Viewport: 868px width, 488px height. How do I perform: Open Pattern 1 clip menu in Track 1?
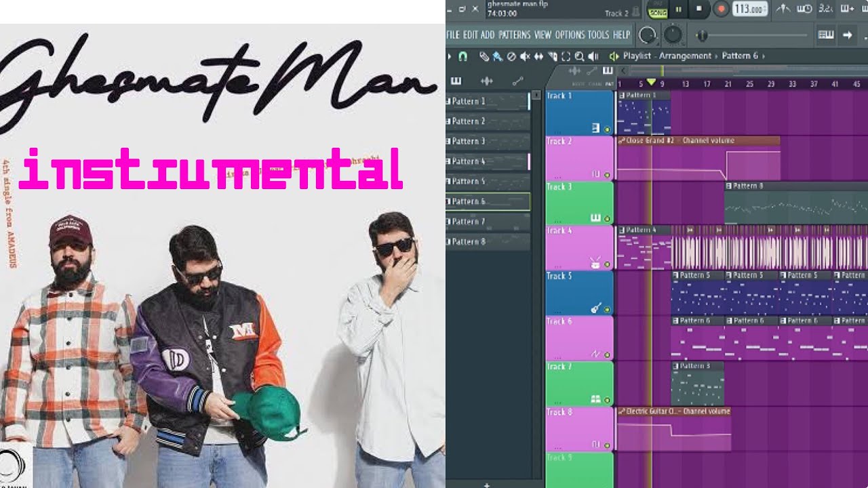(x=621, y=96)
